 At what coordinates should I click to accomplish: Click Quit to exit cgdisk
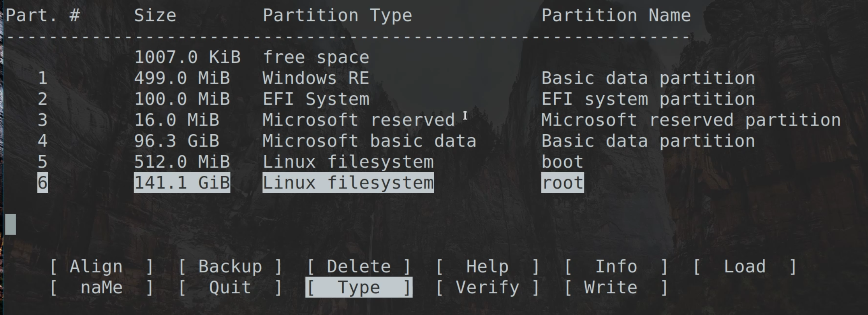(x=230, y=288)
